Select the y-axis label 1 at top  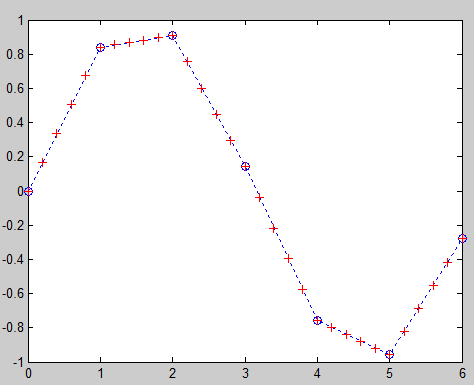click(21, 21)
